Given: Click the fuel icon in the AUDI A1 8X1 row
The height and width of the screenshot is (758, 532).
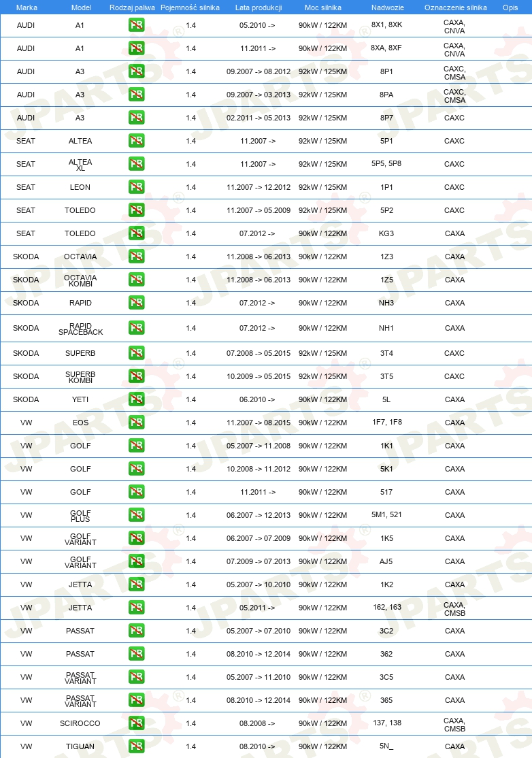Looking at the screenshot, I should click(x=136, y=24).
